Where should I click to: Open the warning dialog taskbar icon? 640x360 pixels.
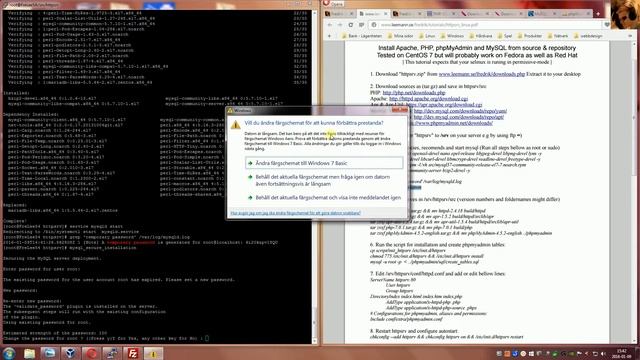click(153, 353)
